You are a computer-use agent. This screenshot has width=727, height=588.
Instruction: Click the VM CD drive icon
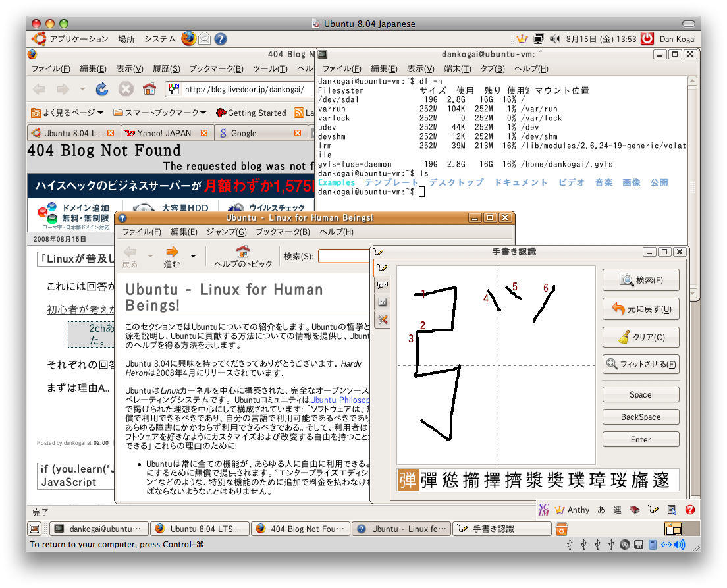[x=624, y=545]
